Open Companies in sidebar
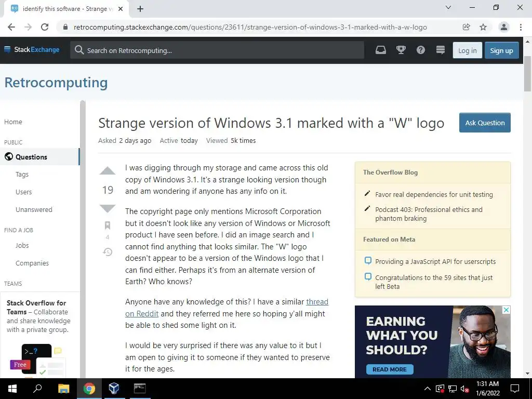The image size is (532, 399). click(x=32, y=263)
